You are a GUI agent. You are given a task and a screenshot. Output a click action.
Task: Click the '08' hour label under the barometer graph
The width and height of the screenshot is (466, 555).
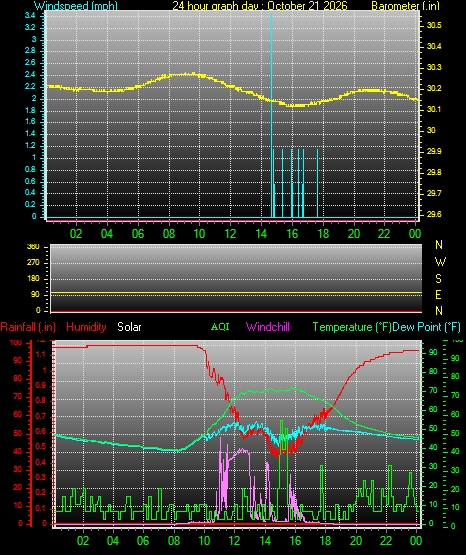169,234
